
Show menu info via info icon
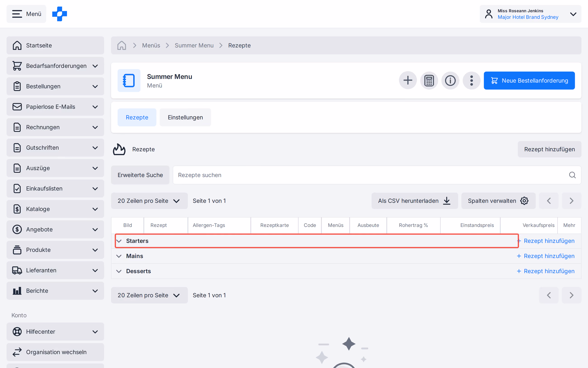click(450, 80)
